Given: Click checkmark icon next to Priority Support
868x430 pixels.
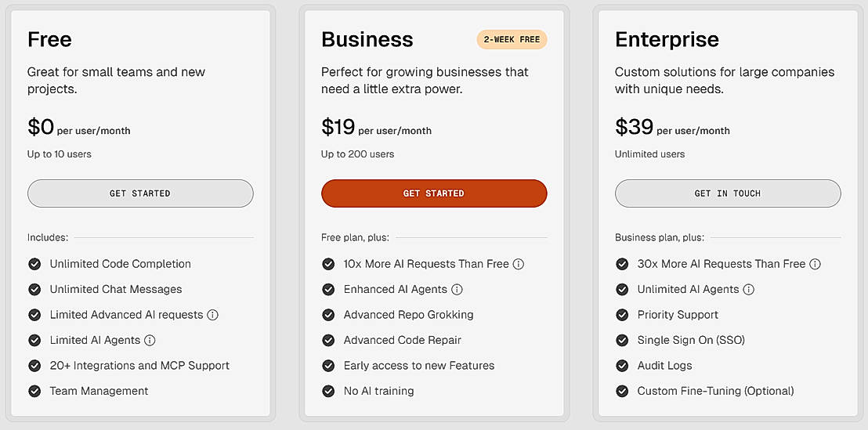Looking at the screenshot, I should pyautogui.click(x=622, y=315).
